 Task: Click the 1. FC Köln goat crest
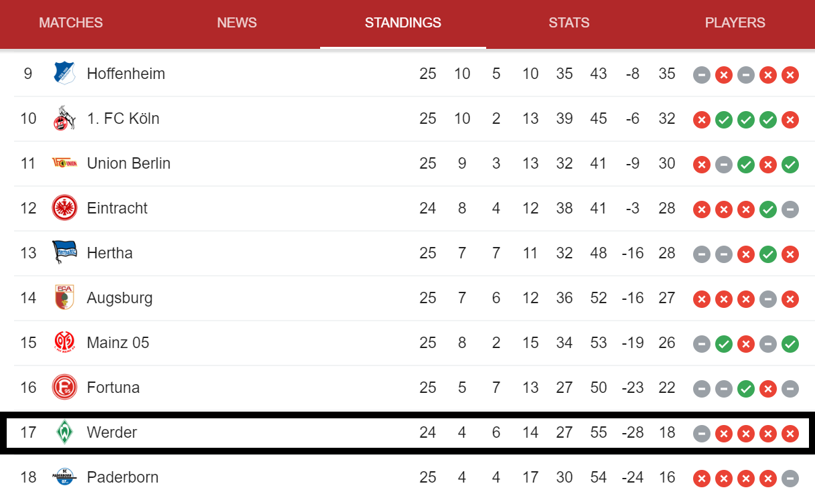(64, 118)
